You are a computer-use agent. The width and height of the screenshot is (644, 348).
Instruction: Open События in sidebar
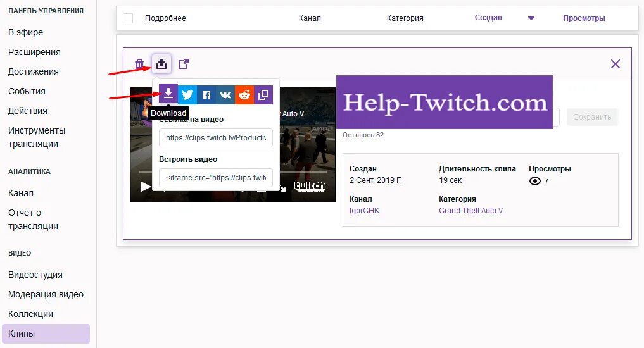pos(27,91)
